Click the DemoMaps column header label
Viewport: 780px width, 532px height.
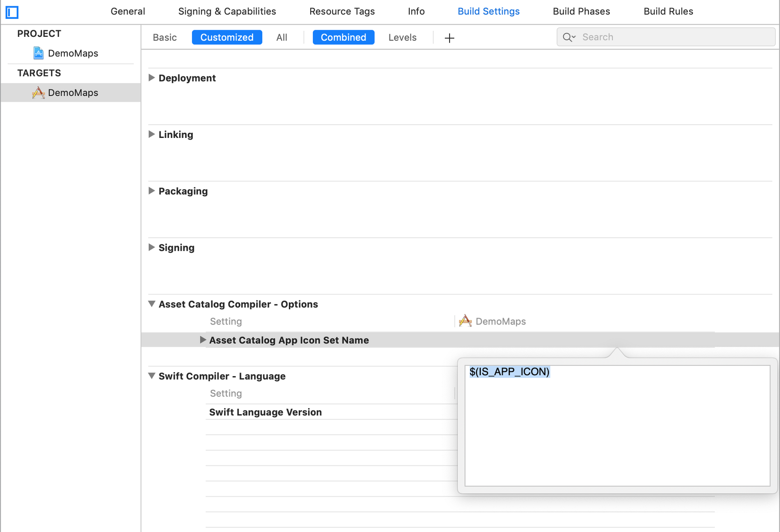coord(501,321)
